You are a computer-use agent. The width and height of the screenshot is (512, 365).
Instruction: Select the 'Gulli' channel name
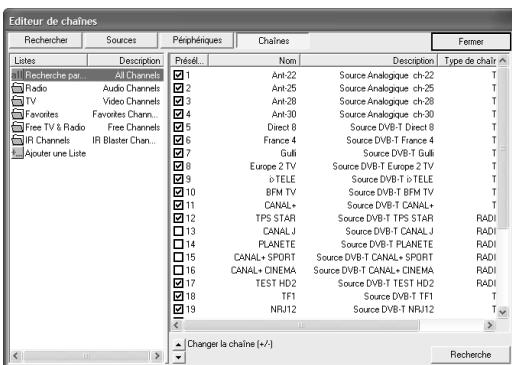[x=288, y=153]
